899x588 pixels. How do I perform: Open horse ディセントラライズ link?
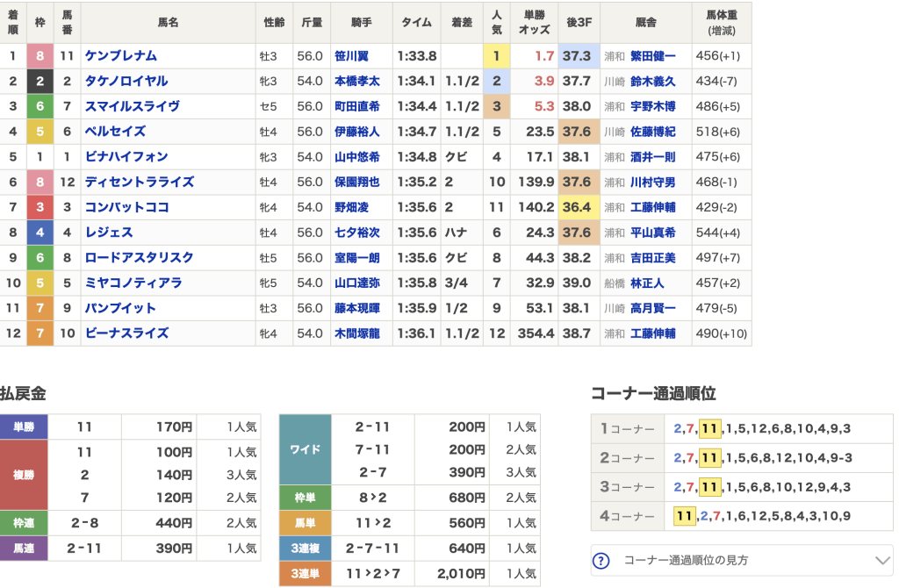pos(140,183)
